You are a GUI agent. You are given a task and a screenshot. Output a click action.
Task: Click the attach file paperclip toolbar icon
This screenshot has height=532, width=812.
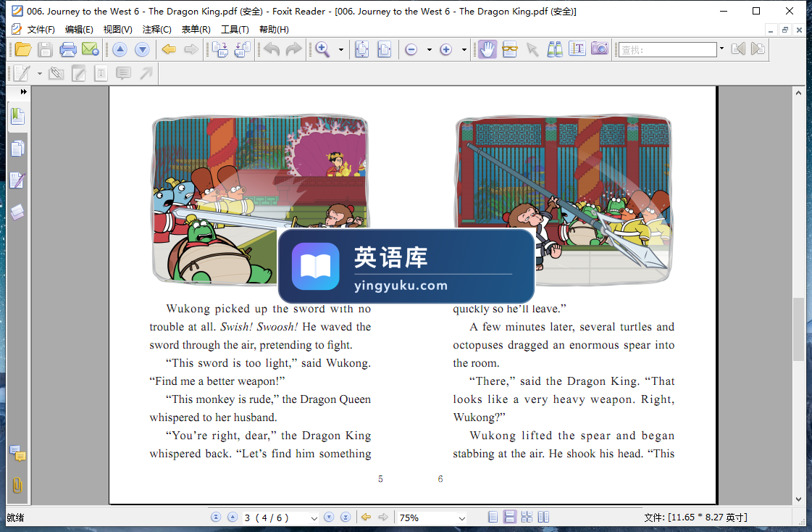coord(56,73)
